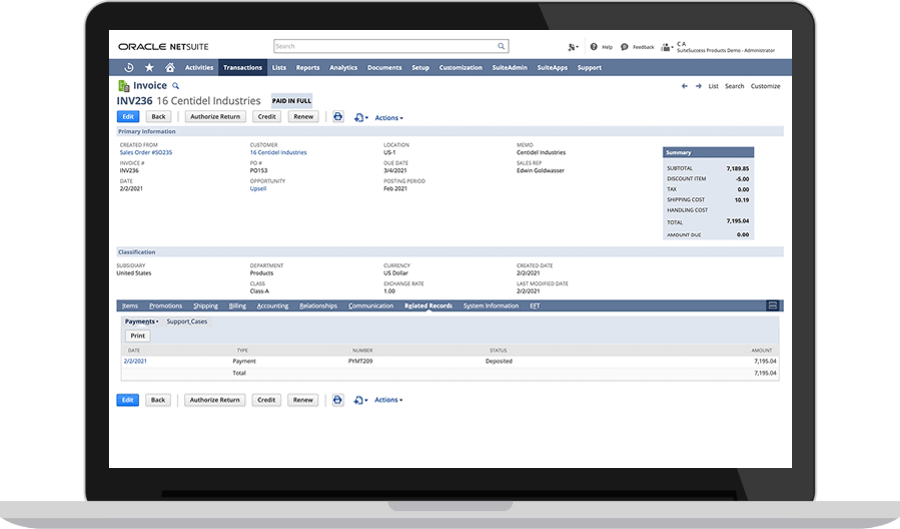Open the Recent Records clock icon

(129, 68)
